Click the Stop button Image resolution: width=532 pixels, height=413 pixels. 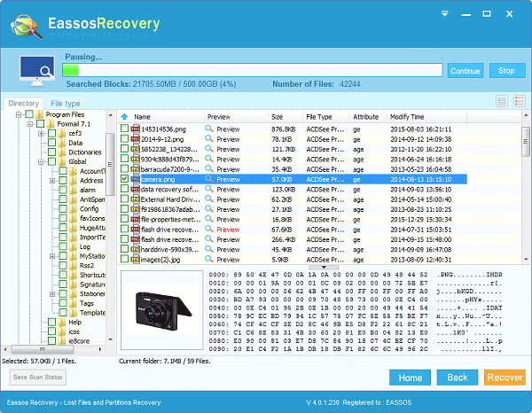[507, 71]
